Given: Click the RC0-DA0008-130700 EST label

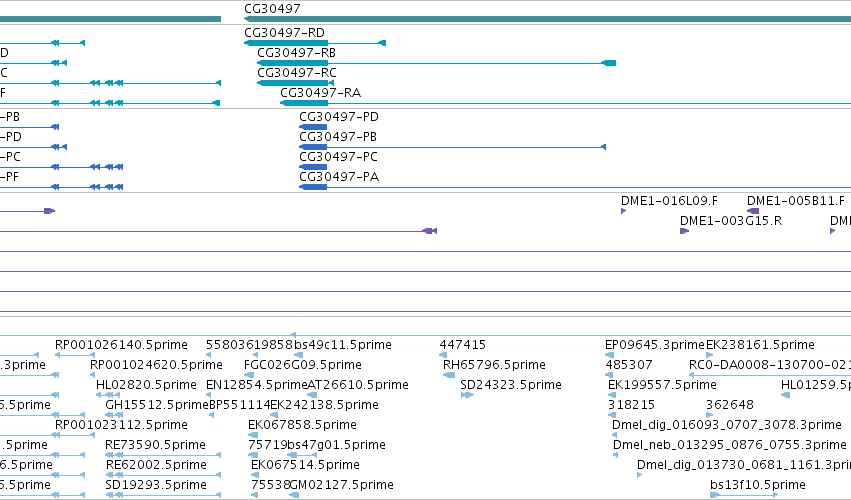Looking at the screenshot, I should pyautogui.click(x=770, y=365).
